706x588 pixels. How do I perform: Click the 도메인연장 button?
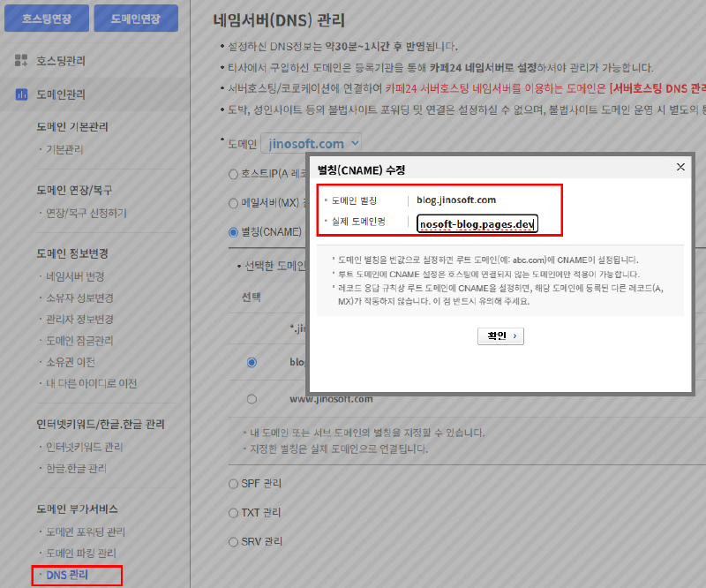click(136, 19)
